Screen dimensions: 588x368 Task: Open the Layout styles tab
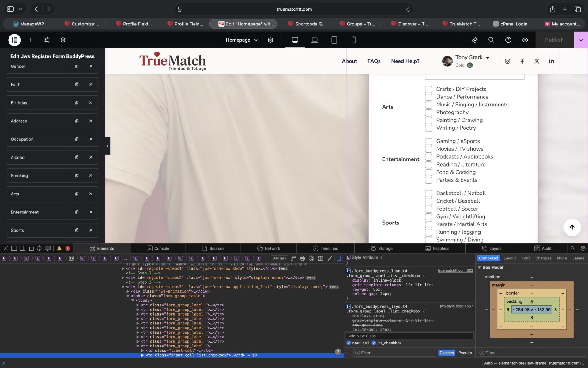coord(510,258)
